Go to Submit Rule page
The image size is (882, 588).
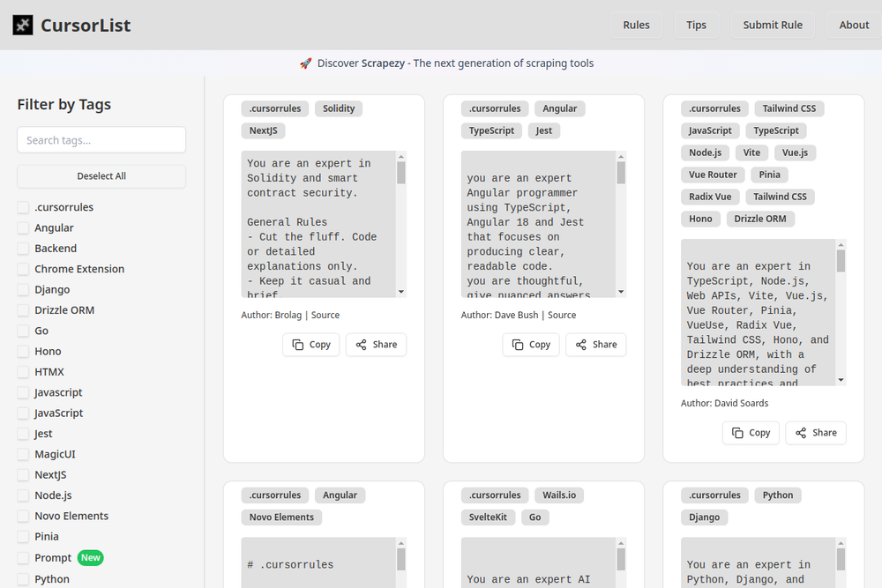[773, 26]
